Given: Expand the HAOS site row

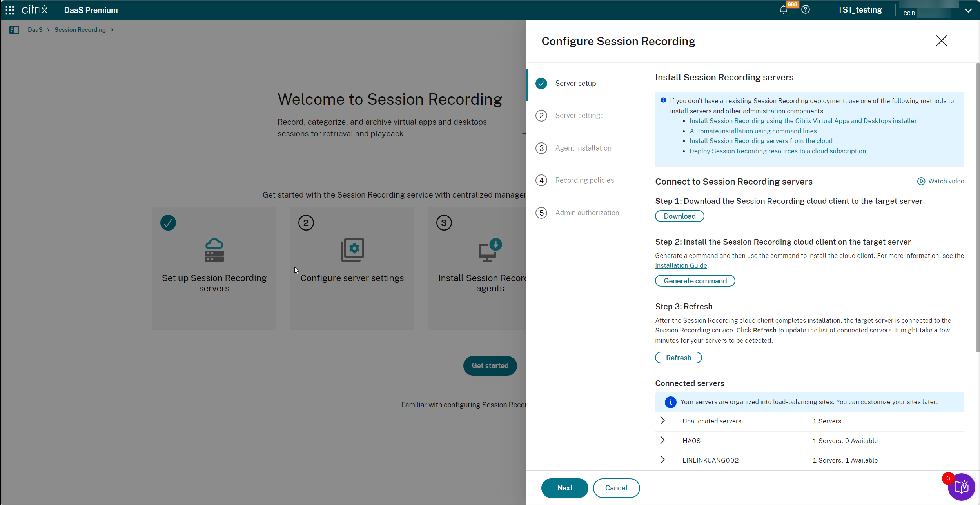Looking at the screenshot, I should point(662,440).
